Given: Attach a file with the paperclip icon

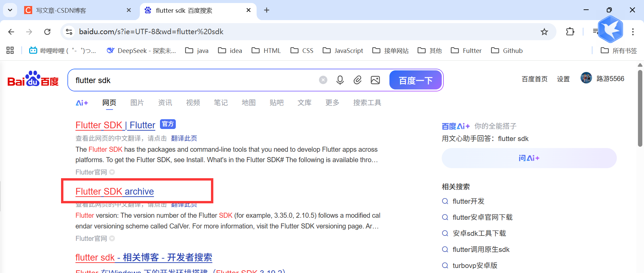Looking at the screenshot, I should pos(358,80).
